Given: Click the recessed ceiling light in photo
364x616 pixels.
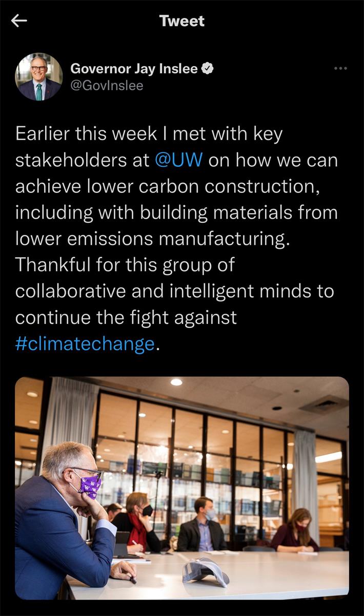Looking at the screenshot, I should coord(176,382).
